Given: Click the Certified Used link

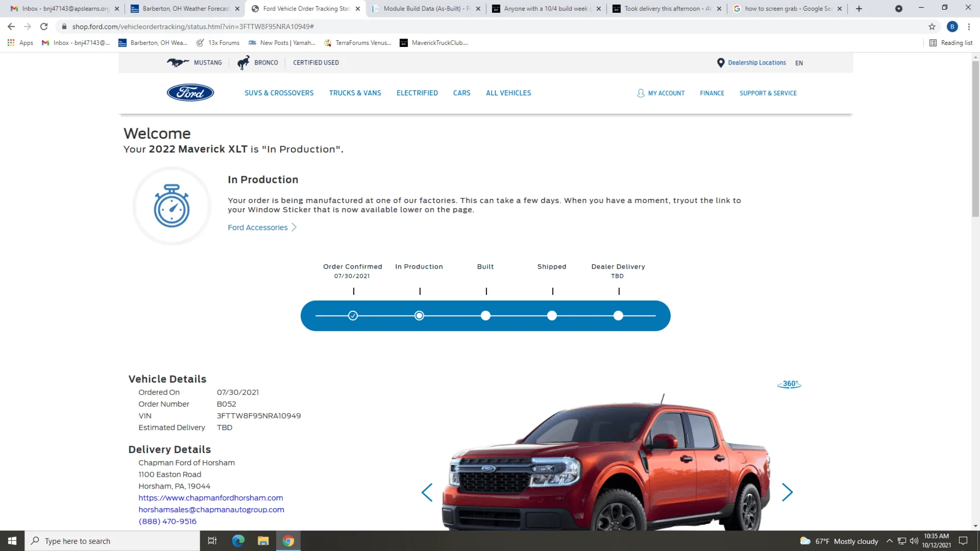Looking at the screenshot, I should (x=316, y=63).
